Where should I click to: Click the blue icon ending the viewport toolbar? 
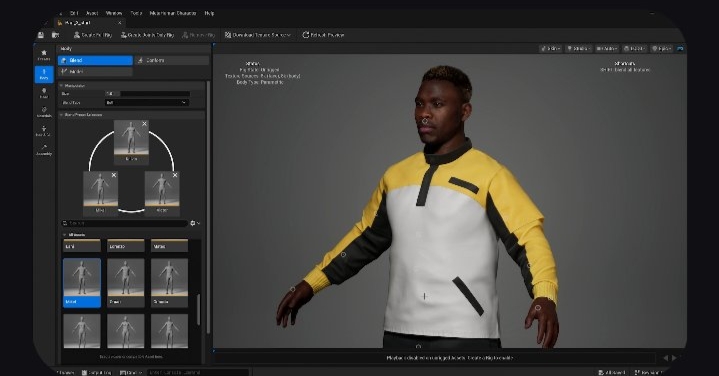point(680,48)
